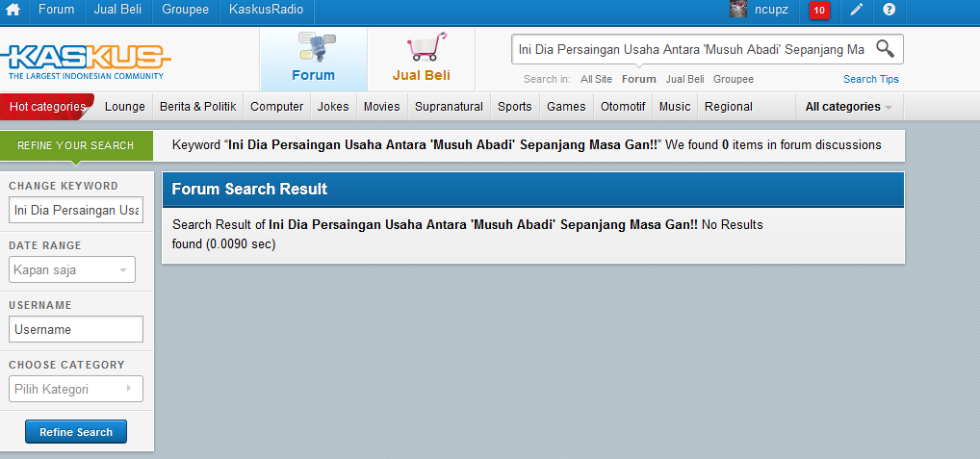Click the Hot categories label
Screen dimensions: 980x459
coord(47,107)
